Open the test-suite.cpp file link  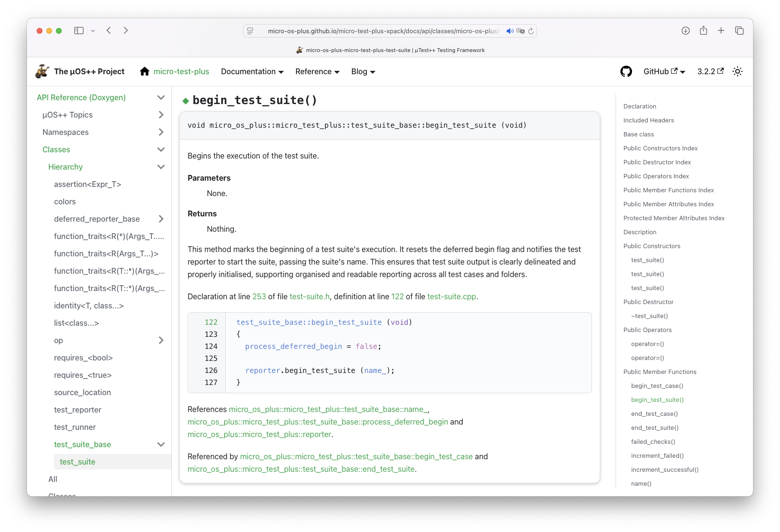tap(452, 296)
